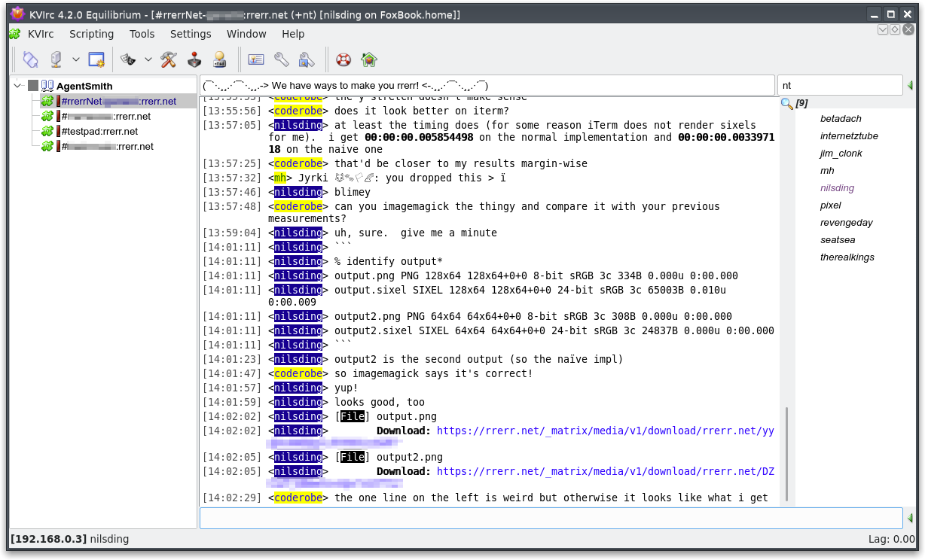Screen dimensions: 925x560
Task: Click the magnifier icon above nick list
Action: tap(786, 104)
